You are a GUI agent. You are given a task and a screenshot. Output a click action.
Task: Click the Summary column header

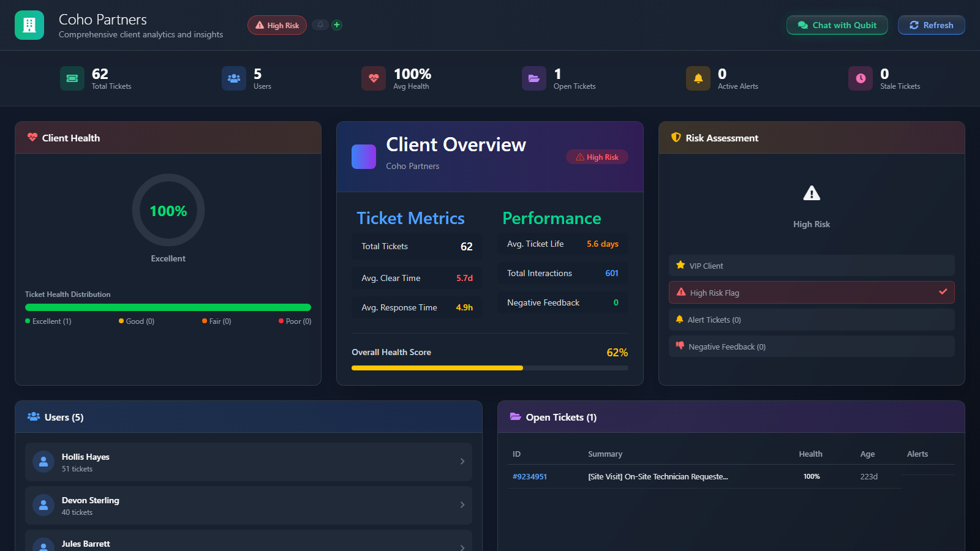tap(605, 454)
